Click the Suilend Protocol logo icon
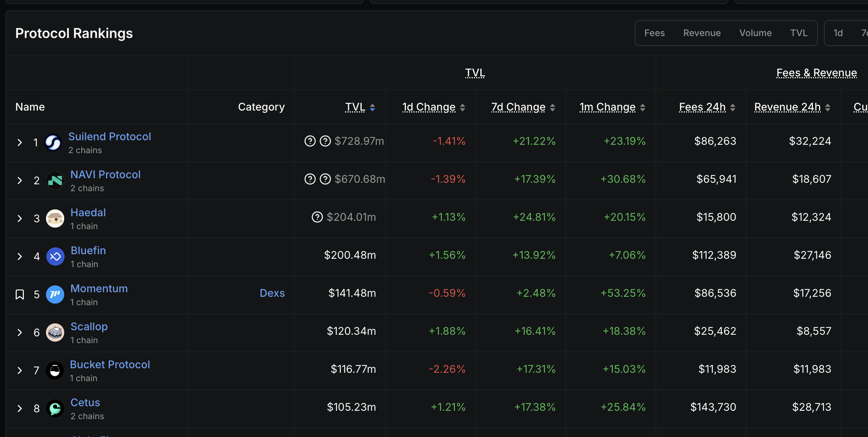 click(53, 142)
